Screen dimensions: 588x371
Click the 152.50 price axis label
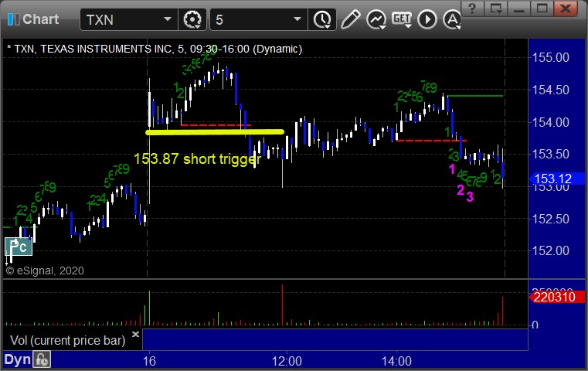[550, 219]
